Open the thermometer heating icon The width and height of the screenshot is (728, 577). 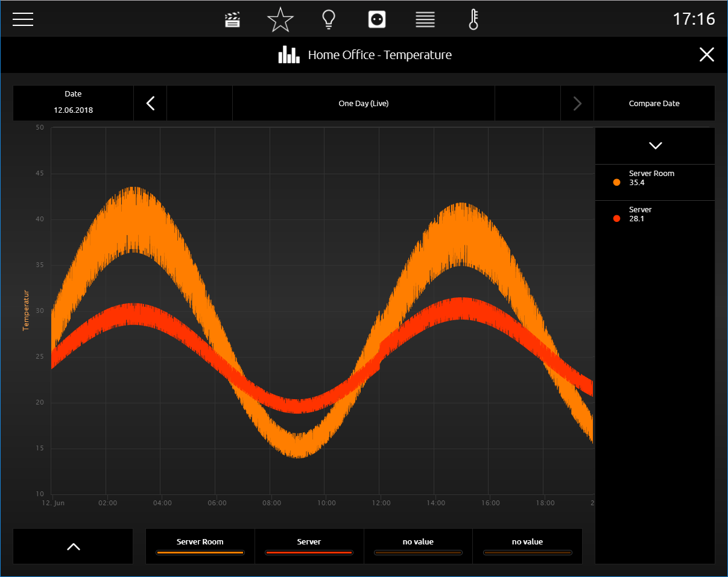tap(473, 20)
